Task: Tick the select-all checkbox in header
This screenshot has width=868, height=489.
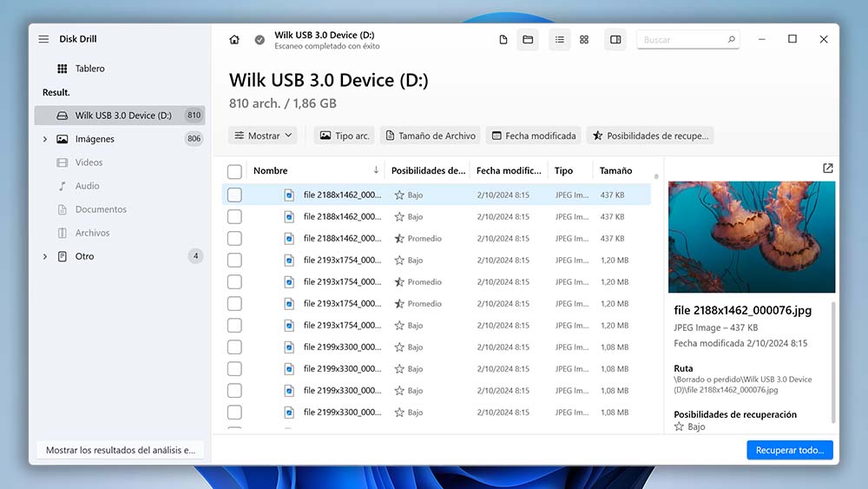Action: tap(234, 172)
